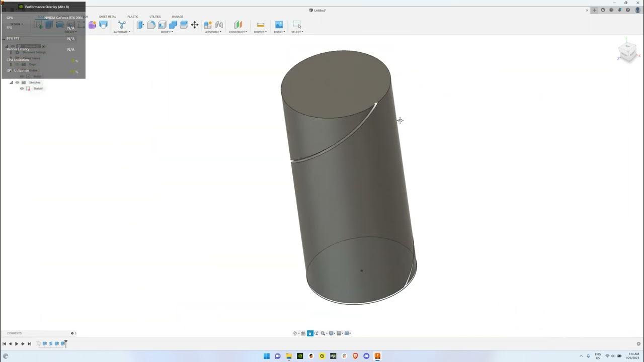The image size is (644, 362).
Task: Open the Construct dropdown menu
Action: pos(238,32)
